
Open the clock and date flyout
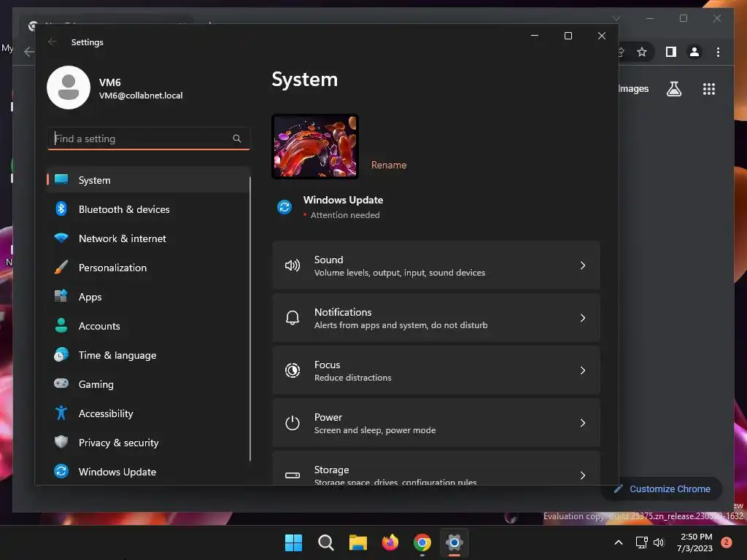[694, 542]
